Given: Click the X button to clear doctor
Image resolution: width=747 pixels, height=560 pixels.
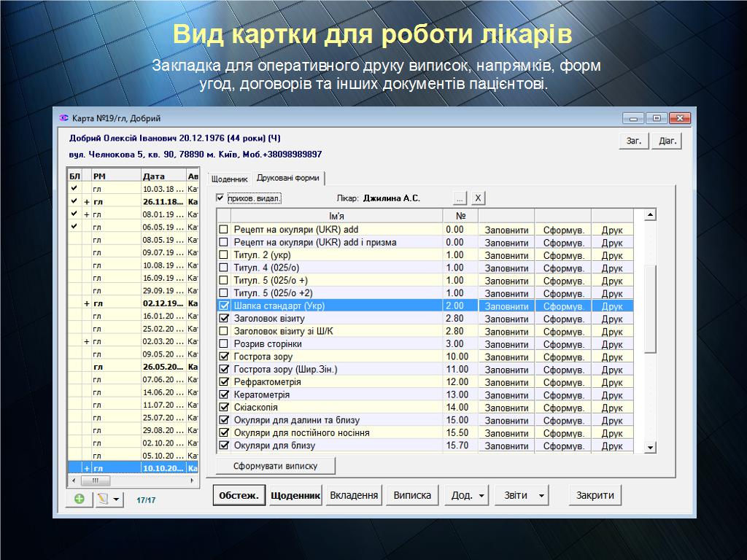Looking at the screenshot, I should (x=477, y=198).
